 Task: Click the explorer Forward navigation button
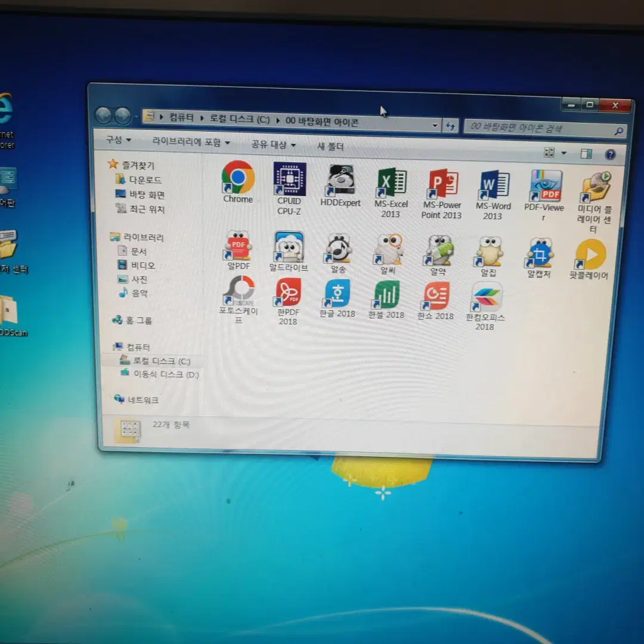(x=122, y=116)
